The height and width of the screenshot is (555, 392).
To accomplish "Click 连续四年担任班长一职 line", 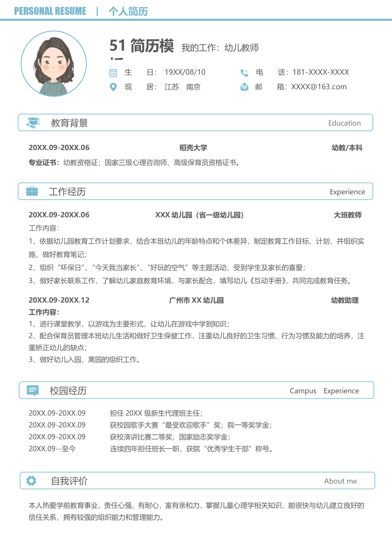I will 191,449.
